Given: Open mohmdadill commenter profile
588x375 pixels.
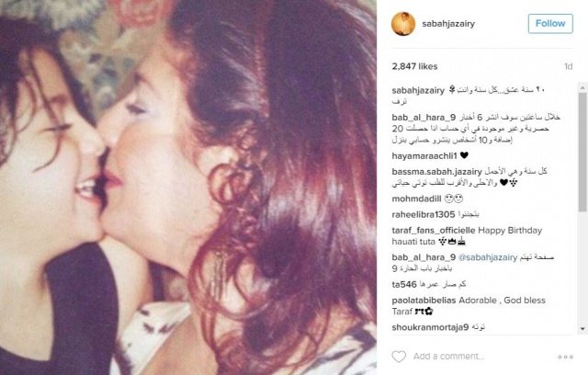Looking at the screenshot, I should pos(416,199).
